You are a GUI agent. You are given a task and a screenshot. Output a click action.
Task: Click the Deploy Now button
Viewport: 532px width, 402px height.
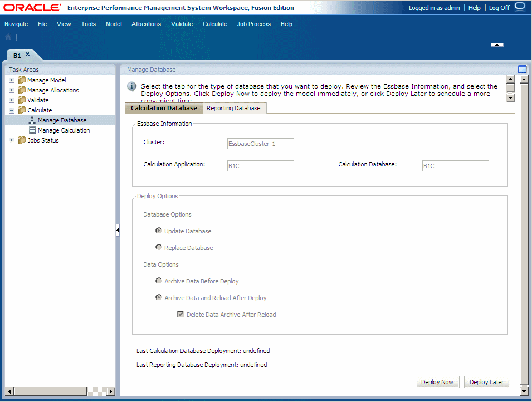[x=437, y=382]
